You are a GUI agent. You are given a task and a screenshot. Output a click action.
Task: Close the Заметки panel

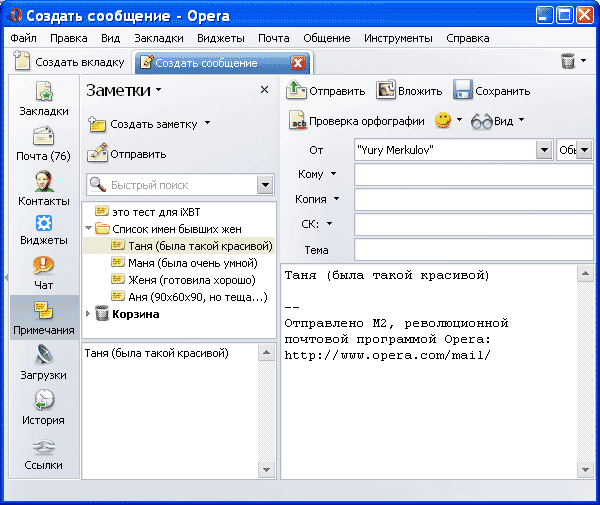click(x=264, y=90)
